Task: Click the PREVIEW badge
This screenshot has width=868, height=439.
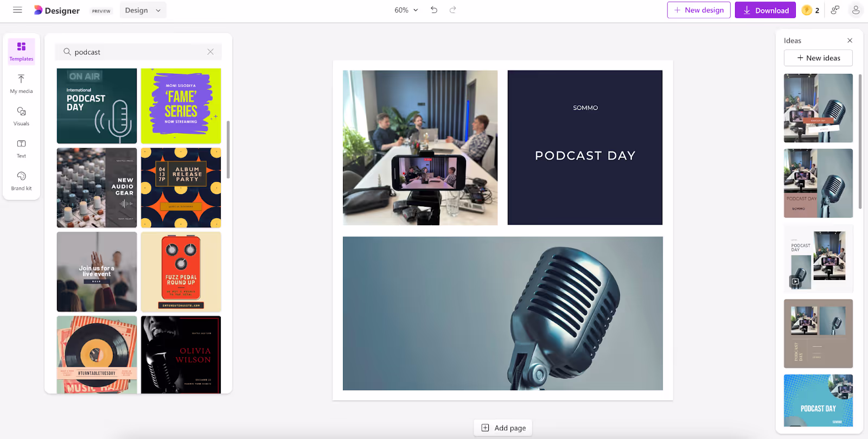Action: pos(101,11)
